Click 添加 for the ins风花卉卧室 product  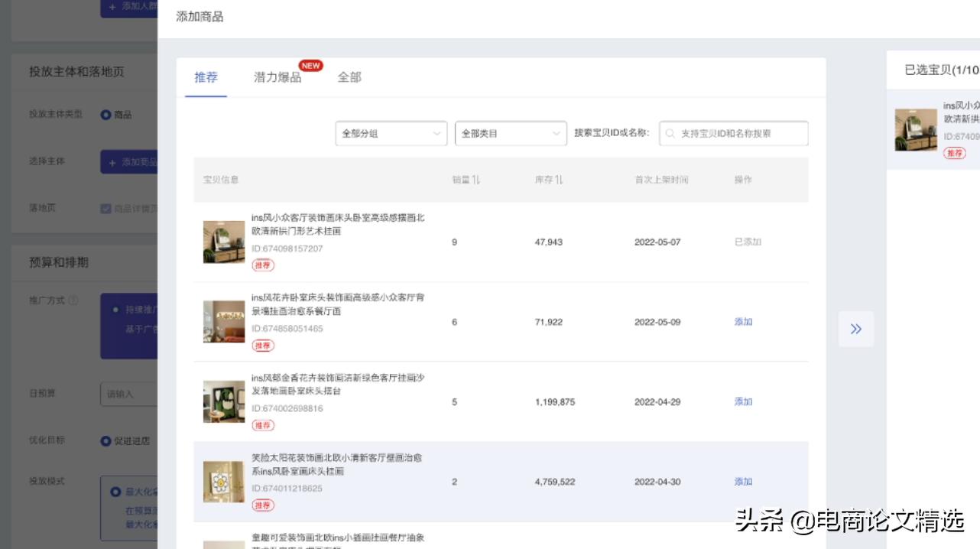pyautogui.click(x=742, y=321)
